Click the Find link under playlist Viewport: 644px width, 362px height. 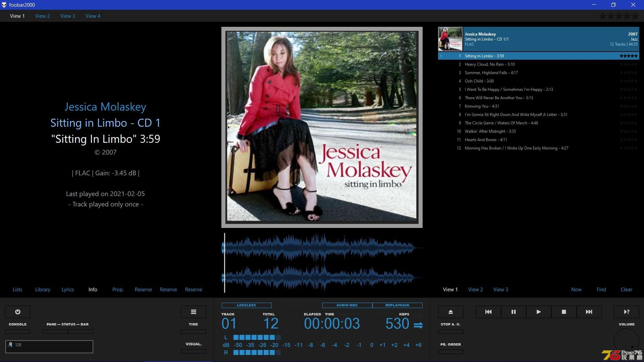coord(601,289)
